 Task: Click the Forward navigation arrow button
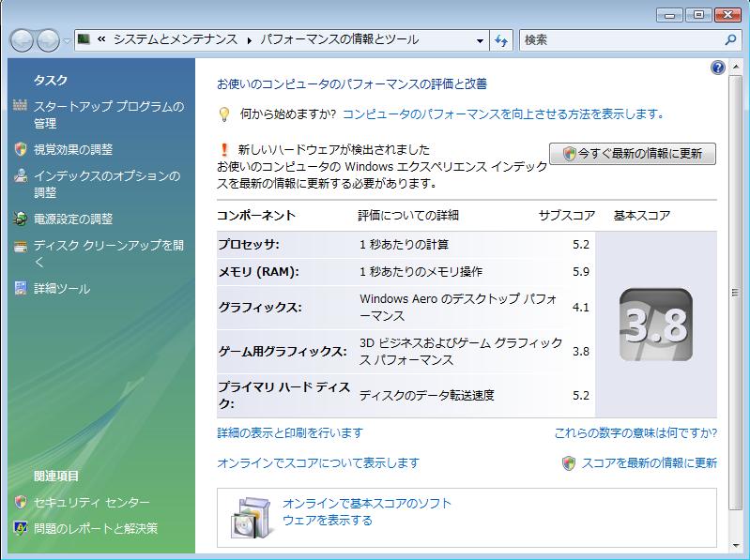48,40
